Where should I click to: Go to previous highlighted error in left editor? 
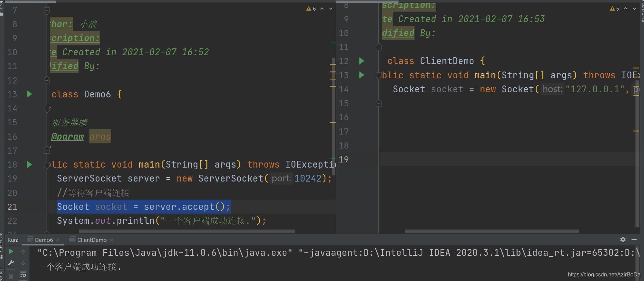click(322, 9)
